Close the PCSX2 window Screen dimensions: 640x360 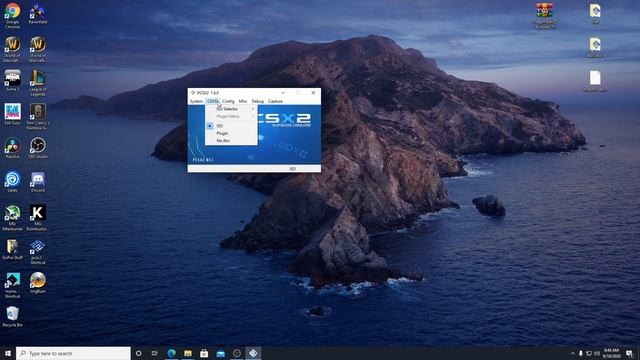[313, 93]
